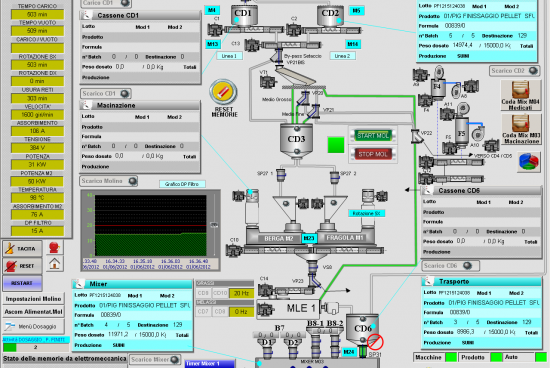Open Coda Mix M04 Medicati icon

coord(521,95)
